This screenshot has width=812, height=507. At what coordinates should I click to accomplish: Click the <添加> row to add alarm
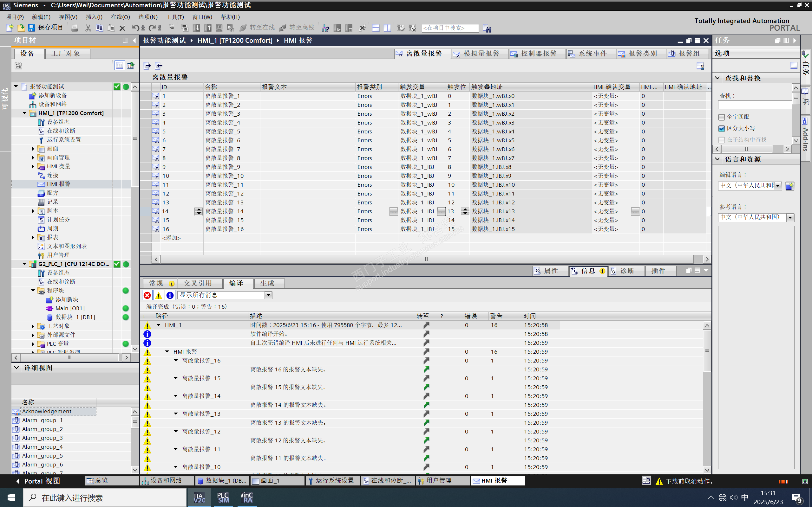pyautogui.click(x=172, y=238)
